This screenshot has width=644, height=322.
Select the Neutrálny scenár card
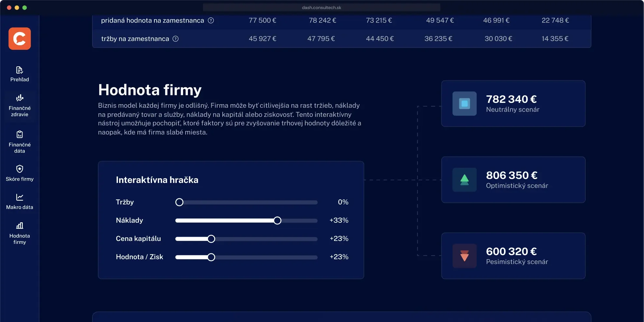(x=513, y=104)
